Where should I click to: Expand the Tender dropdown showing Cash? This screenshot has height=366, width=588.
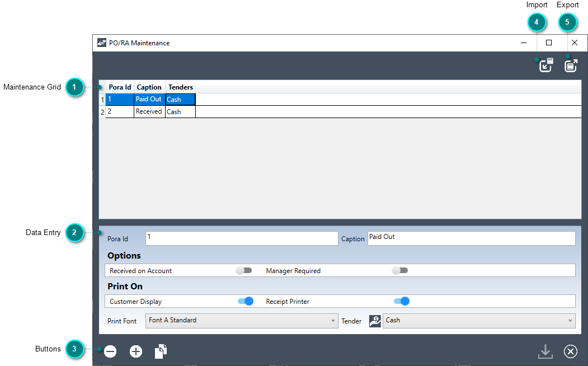pos(479,321)
